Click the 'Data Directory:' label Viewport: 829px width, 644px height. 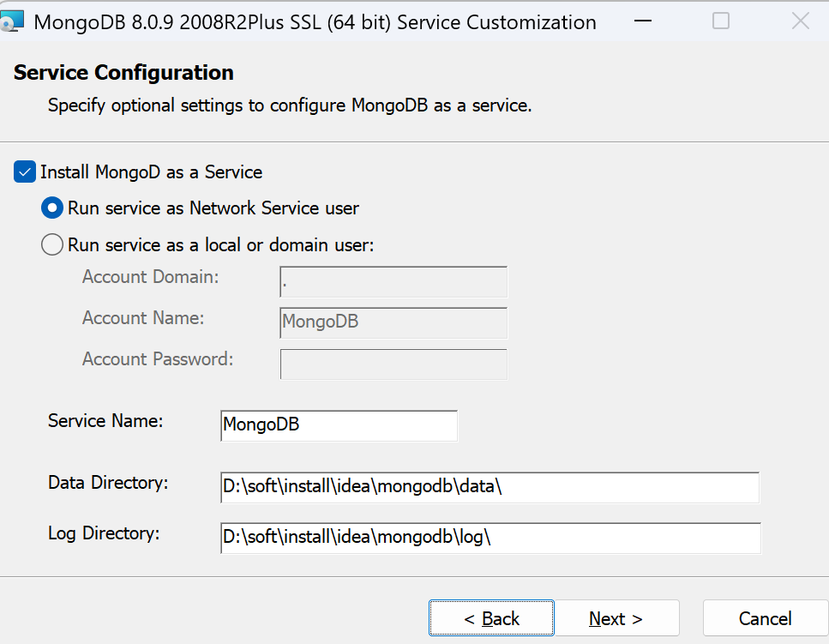[x=108, y=483]
